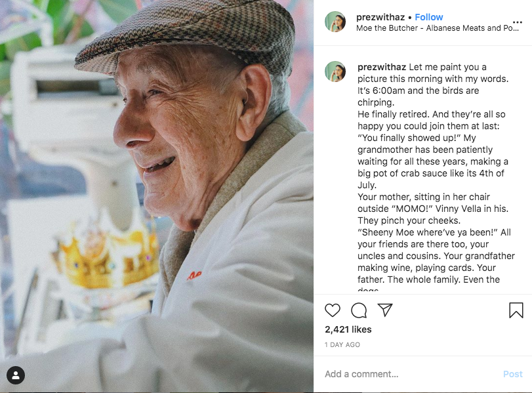This screenshot has height=393, width=532.
Task: Open prezwithaz profile picture in header
Action: tap(335, 22)
